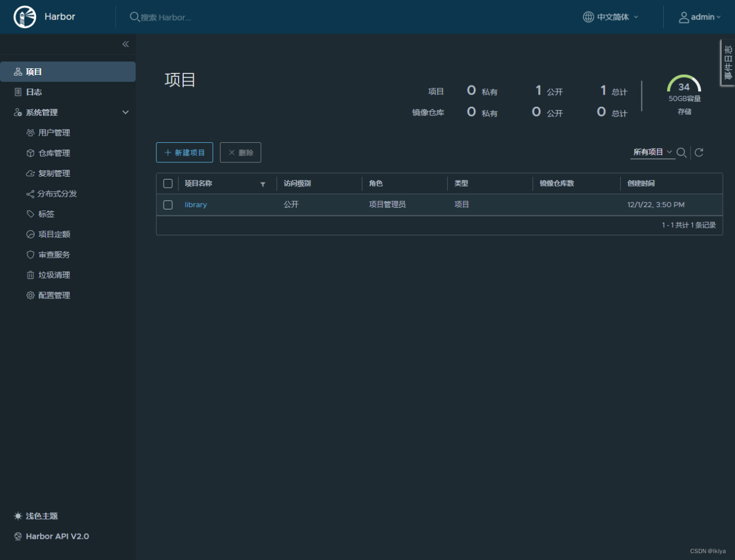Screen dimensions: 735x560
Task: Click the globe language icon
Action: [x=588, y=17]
